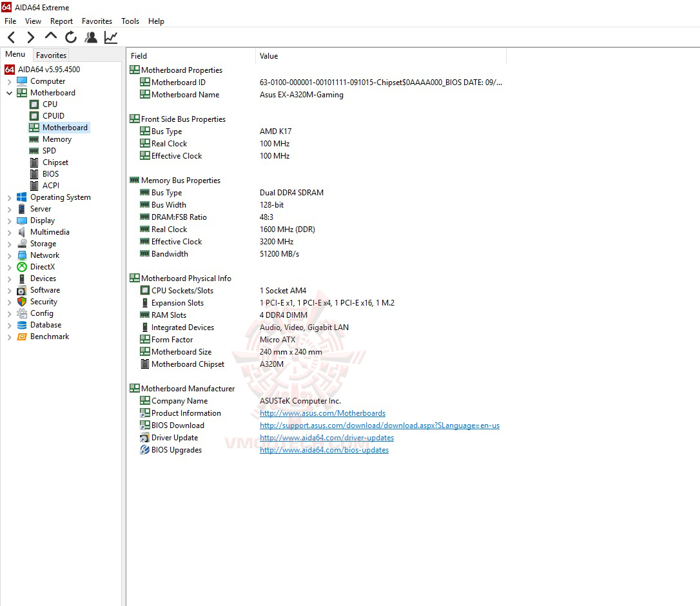Expand the Display tree node
Viewport: 700px width, 606px height.
point(10,220)
